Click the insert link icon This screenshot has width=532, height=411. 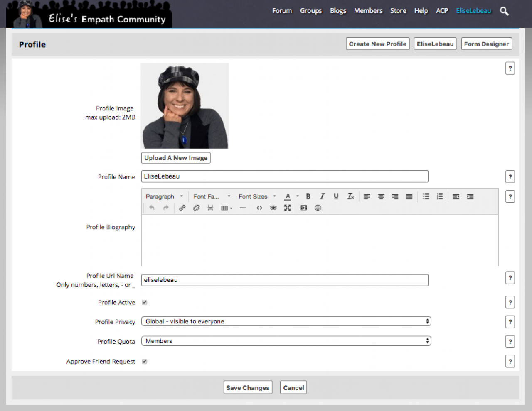coord(182,208)
